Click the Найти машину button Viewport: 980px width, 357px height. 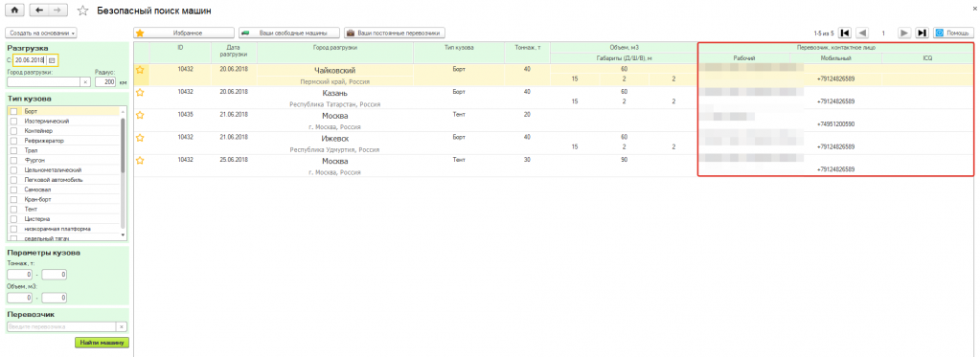102,343
